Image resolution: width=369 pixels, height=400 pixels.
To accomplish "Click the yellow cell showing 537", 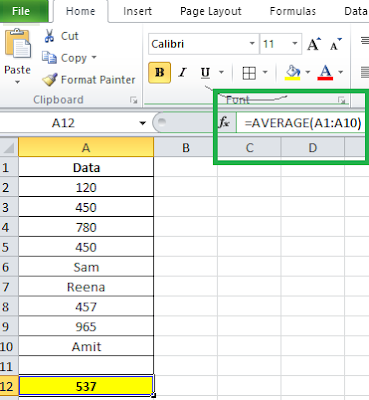I will (x=86, y=386).
